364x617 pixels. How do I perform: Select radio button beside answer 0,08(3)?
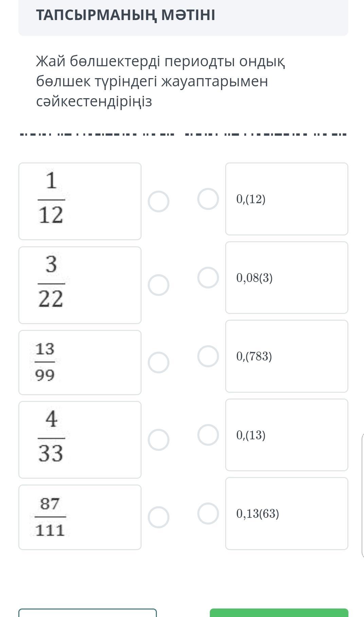tap(208, 278)
